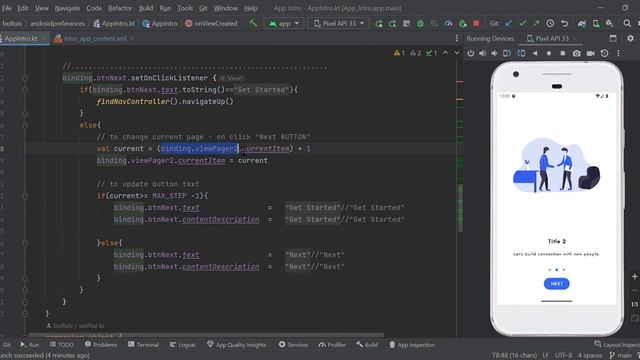The image size is (640, 360).
Task: Open the Services tool window
Action: tap(293, 345)
